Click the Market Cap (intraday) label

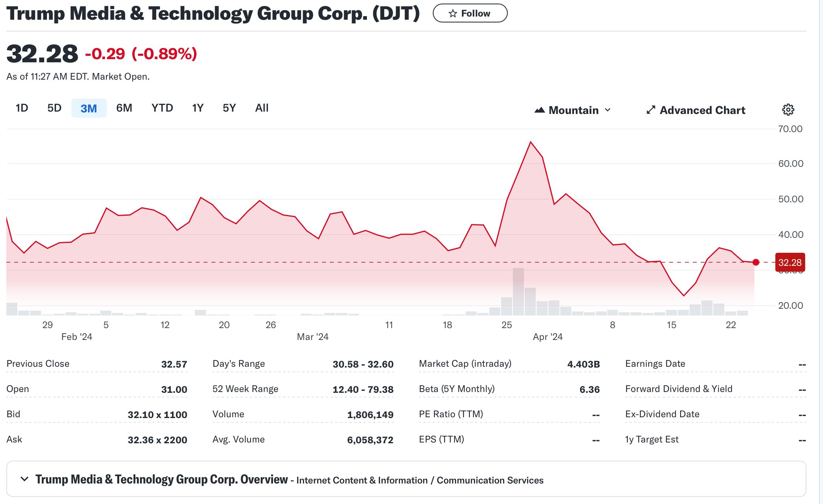tap(465, 364)
